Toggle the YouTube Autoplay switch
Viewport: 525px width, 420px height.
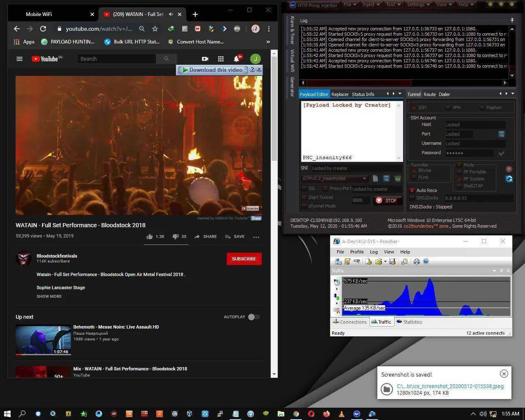pos(254,317)
